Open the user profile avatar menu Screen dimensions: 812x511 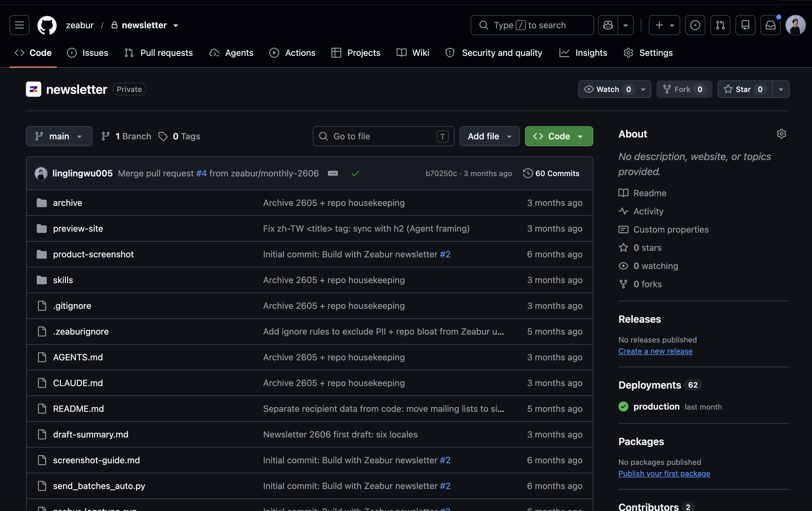point(795,25)
